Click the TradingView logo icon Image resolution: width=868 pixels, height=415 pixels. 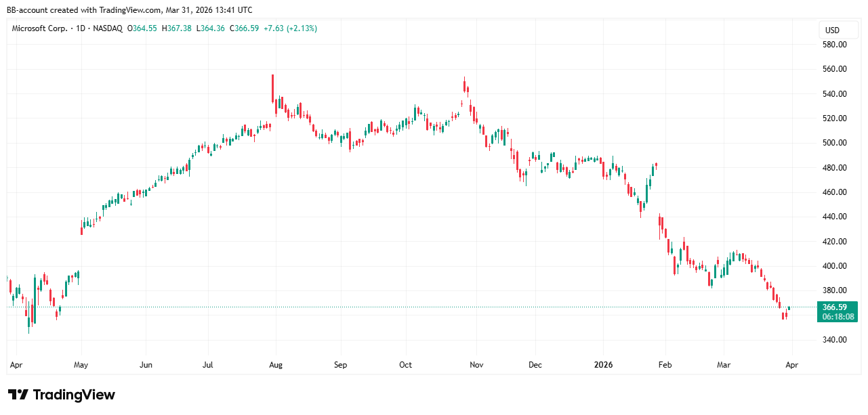point(18,395)
